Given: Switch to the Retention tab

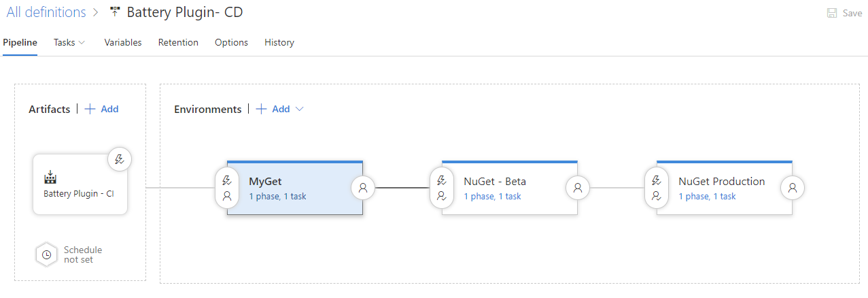Looking at the screenshot, I should (x=178, y=42).
